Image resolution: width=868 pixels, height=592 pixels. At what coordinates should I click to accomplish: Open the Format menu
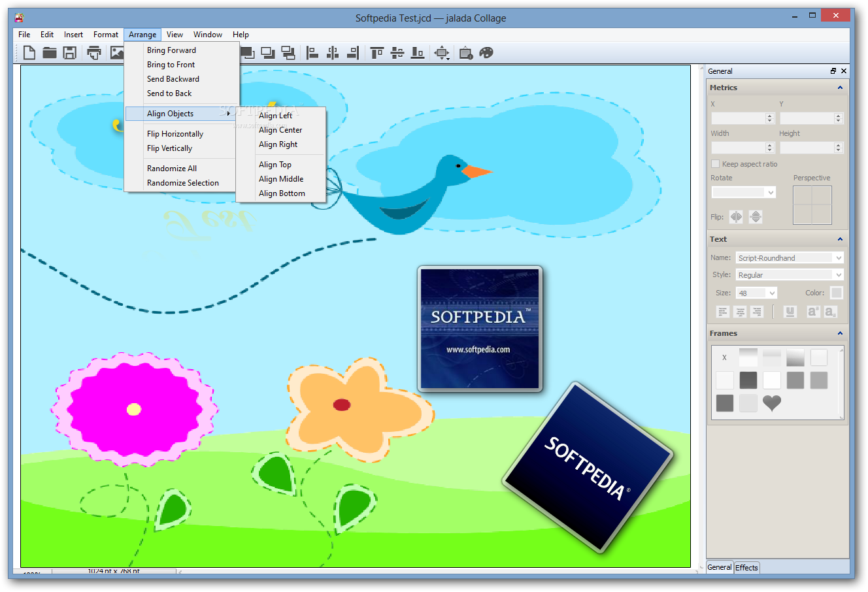(x=106, y=35)
